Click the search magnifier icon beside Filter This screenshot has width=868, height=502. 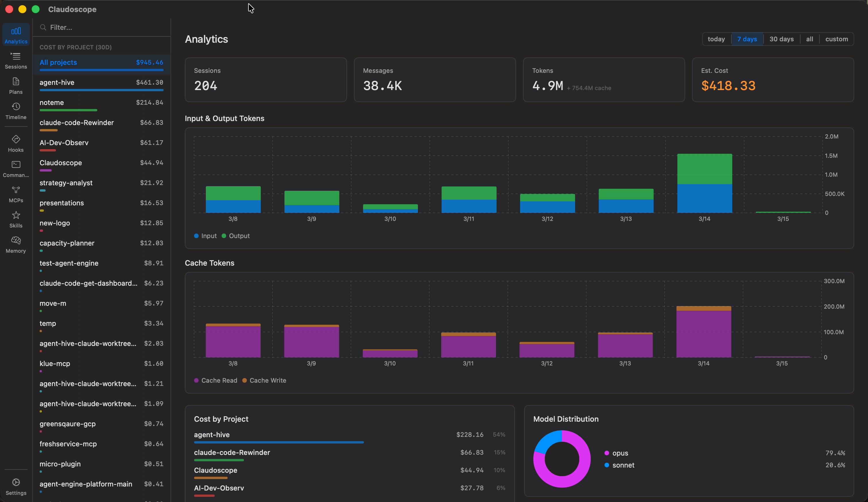(x=43, y=27)
